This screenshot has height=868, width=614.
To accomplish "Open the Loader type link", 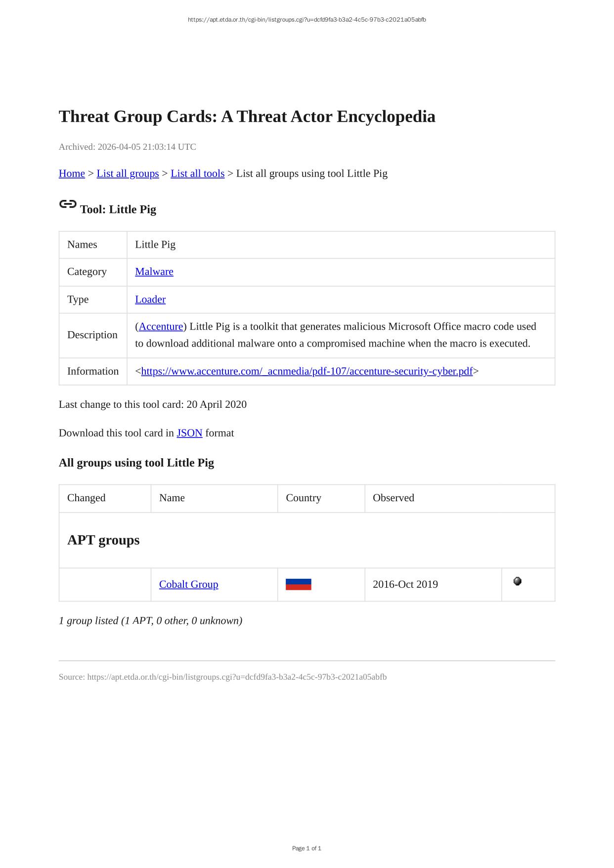I will tap(150, 300).
